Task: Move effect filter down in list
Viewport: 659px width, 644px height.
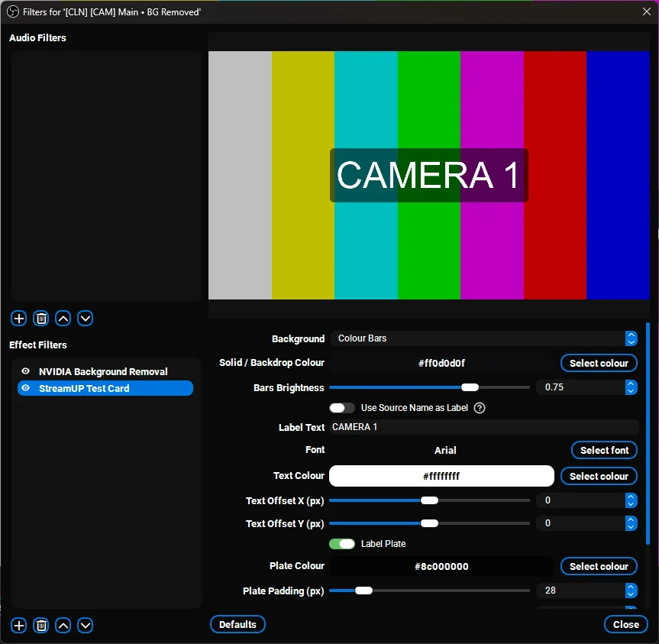Action: tap(86, 625)
